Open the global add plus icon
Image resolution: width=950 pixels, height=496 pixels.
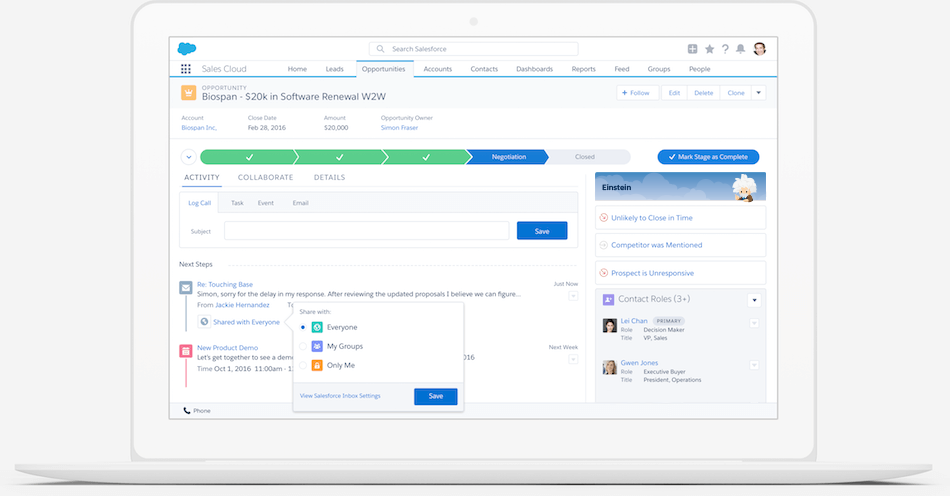692,49
